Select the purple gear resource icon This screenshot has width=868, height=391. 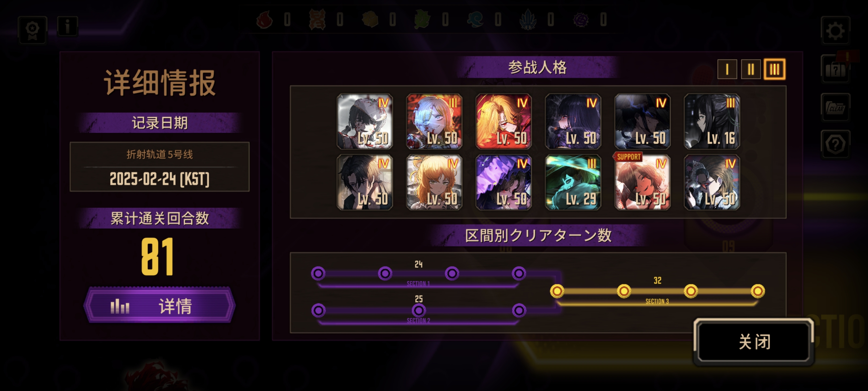pos(581,20)
